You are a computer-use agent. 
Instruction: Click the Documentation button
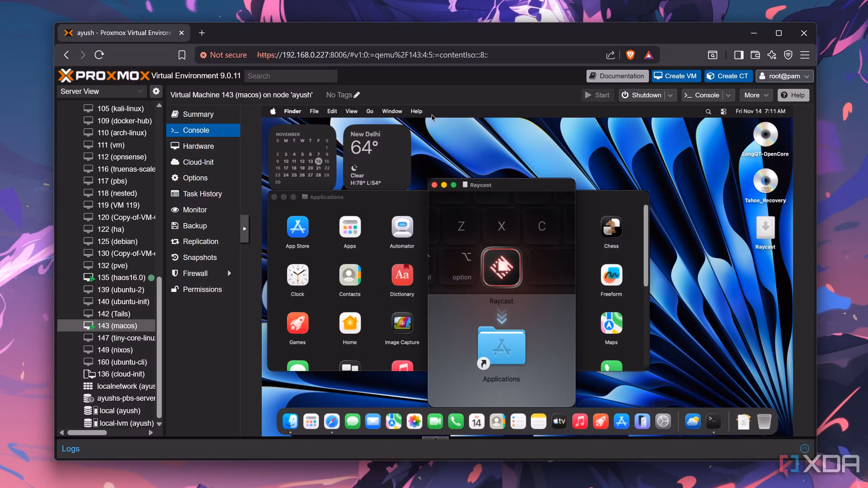coord(617,76)
